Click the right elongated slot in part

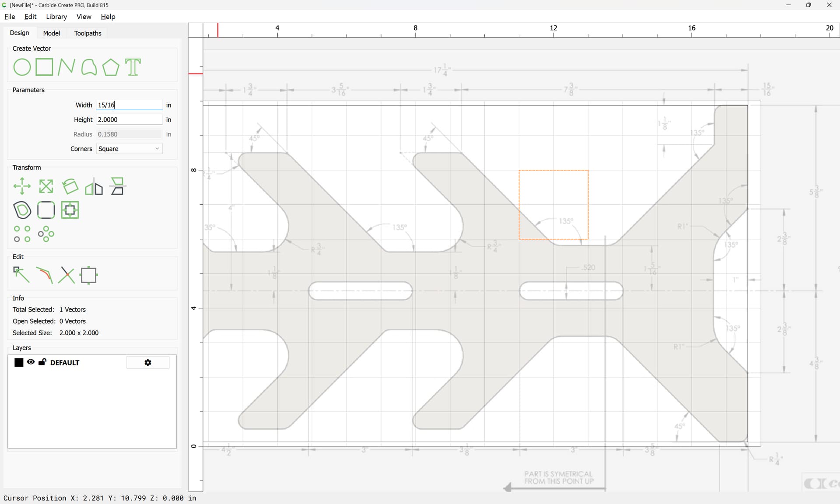tap(571, 291)
